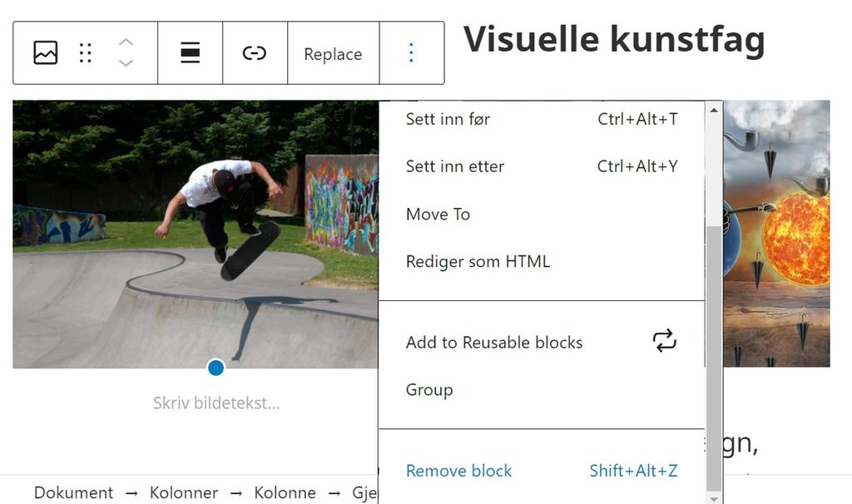Click Add to Reusable blocks
This screenshot has height=504, width=852.
click(494, 342)
